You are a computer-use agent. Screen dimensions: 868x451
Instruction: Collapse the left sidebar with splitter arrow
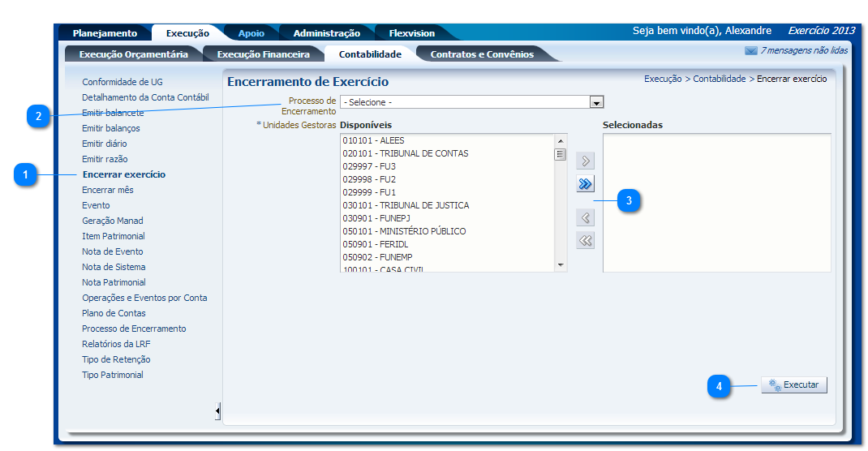click(217, 411)
